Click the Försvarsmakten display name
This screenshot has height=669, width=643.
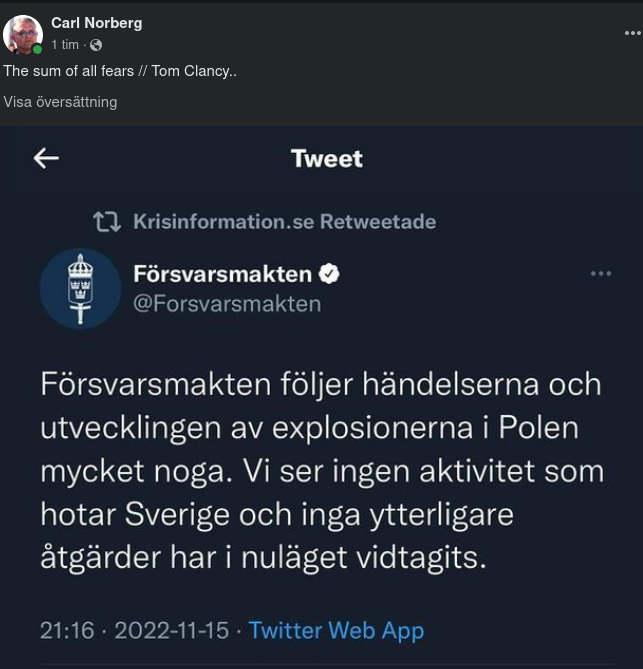tap(222, 273)
